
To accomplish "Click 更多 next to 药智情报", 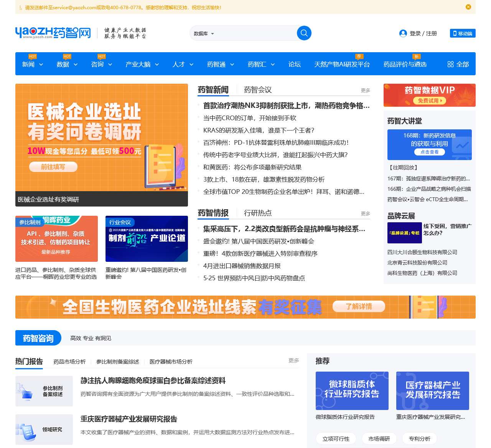I will pyautogui.click(x=366, y=213).
